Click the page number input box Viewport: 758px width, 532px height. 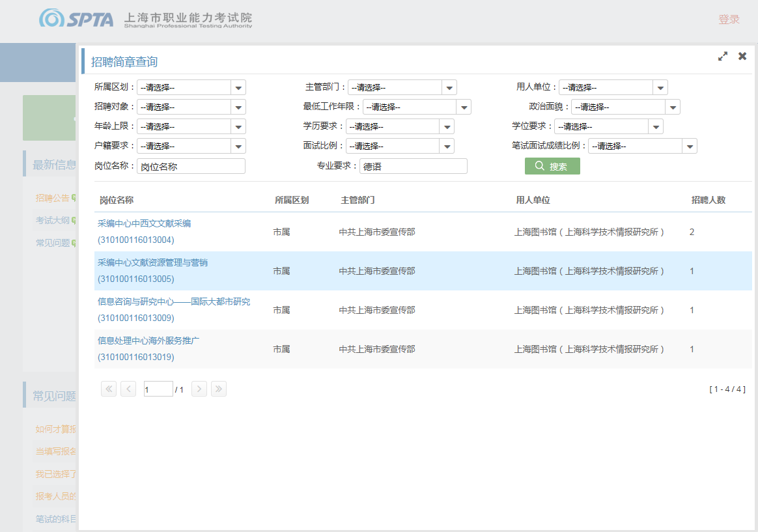[x=158, y=389]
